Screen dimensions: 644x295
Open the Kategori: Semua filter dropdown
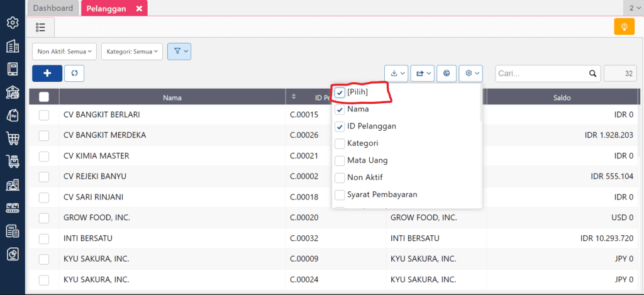click(131, 52)
